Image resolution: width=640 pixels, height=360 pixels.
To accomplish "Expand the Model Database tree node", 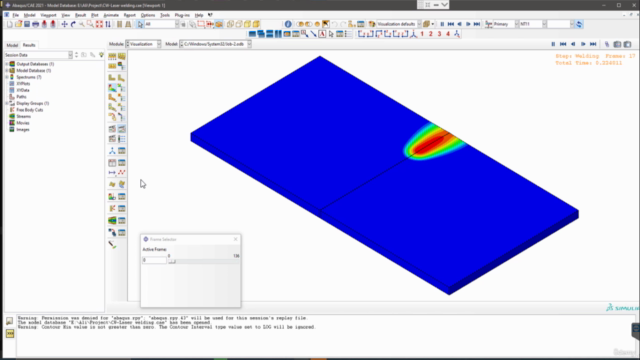I will tap(7, 71).
